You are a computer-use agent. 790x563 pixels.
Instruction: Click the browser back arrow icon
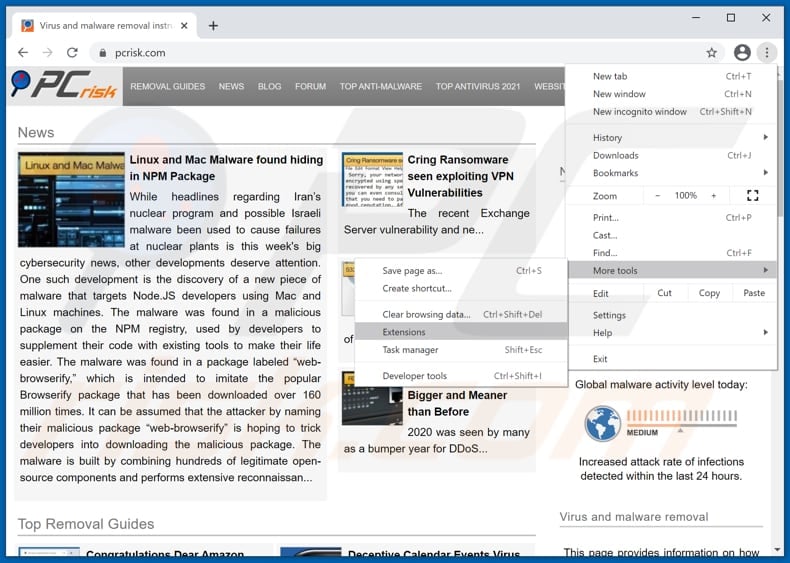(x=23, y=52)
